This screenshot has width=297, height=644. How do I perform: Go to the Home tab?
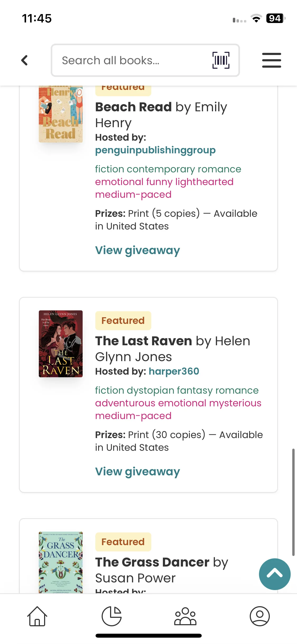37,616
